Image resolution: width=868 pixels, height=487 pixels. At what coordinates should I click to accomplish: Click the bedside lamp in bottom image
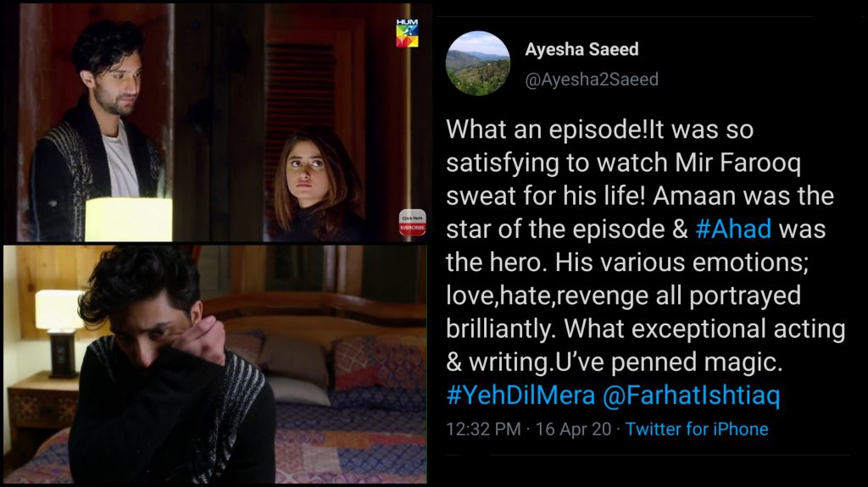[x=59, y=333]
